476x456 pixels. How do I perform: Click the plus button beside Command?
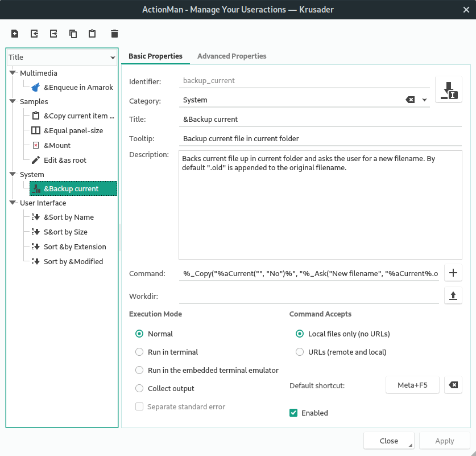click(453, 273)
